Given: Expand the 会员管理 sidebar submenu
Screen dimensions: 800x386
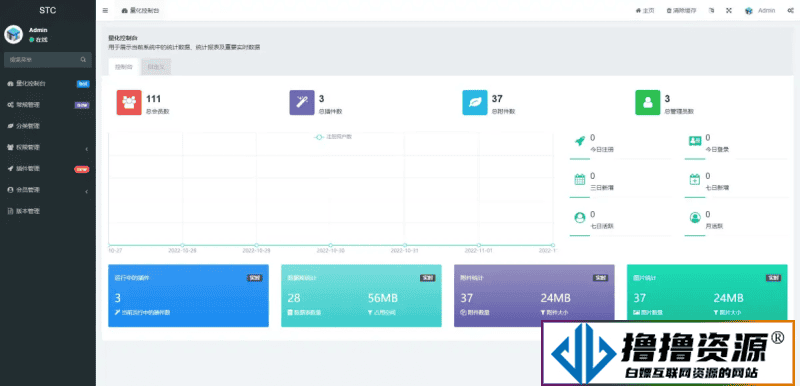Looking at the screenshot, I should tap(48, 190).
